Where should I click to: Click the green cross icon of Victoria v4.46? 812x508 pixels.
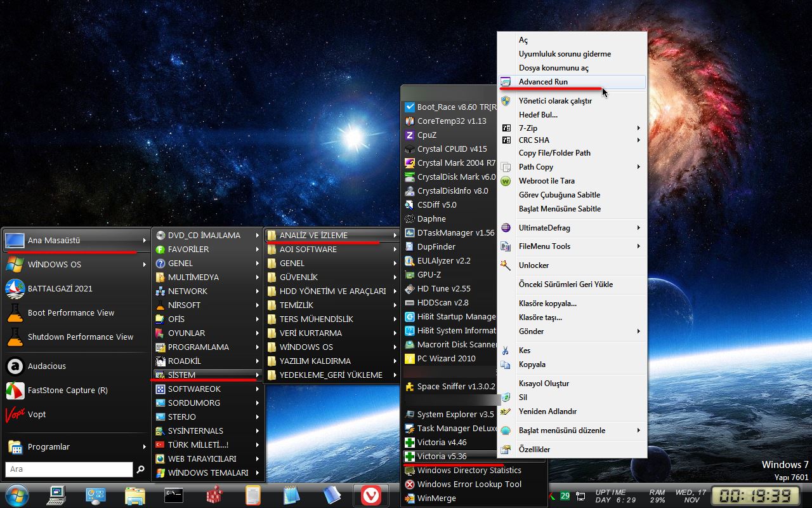pyautogui.click(x=410, y=443)
